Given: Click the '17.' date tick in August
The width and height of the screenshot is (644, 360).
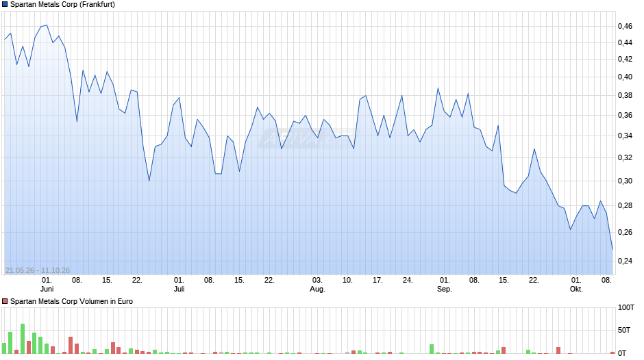Looking at the screenshot, I should click(377, 280).
